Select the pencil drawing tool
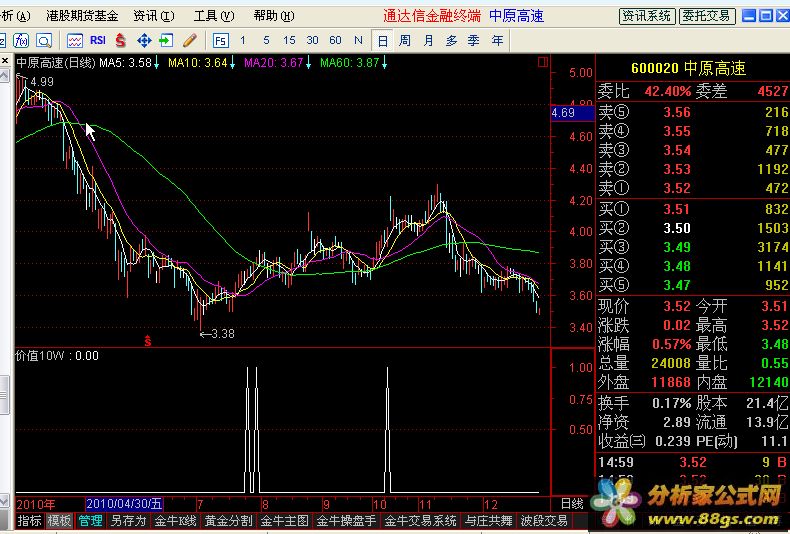 tap(190, 40)
